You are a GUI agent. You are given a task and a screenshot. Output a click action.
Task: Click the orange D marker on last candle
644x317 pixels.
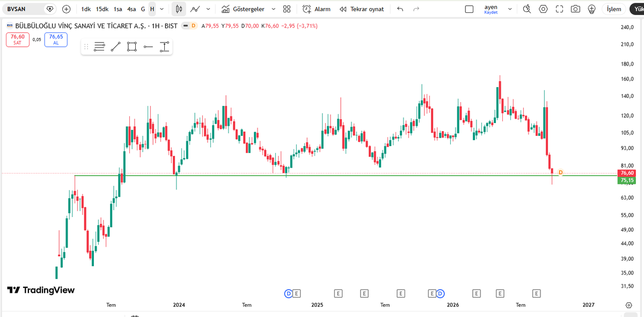560,172
